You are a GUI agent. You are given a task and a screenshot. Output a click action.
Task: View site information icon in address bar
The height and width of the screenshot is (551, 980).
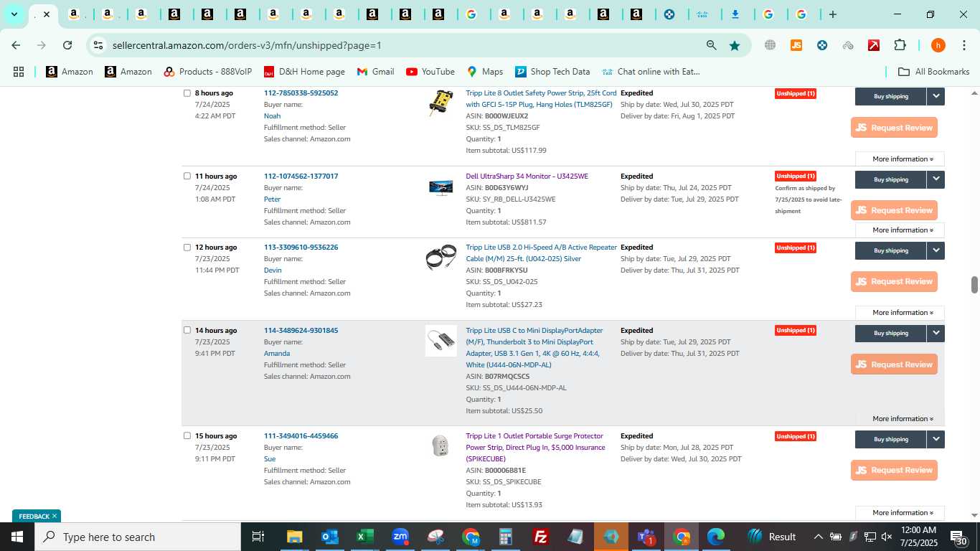98,45
